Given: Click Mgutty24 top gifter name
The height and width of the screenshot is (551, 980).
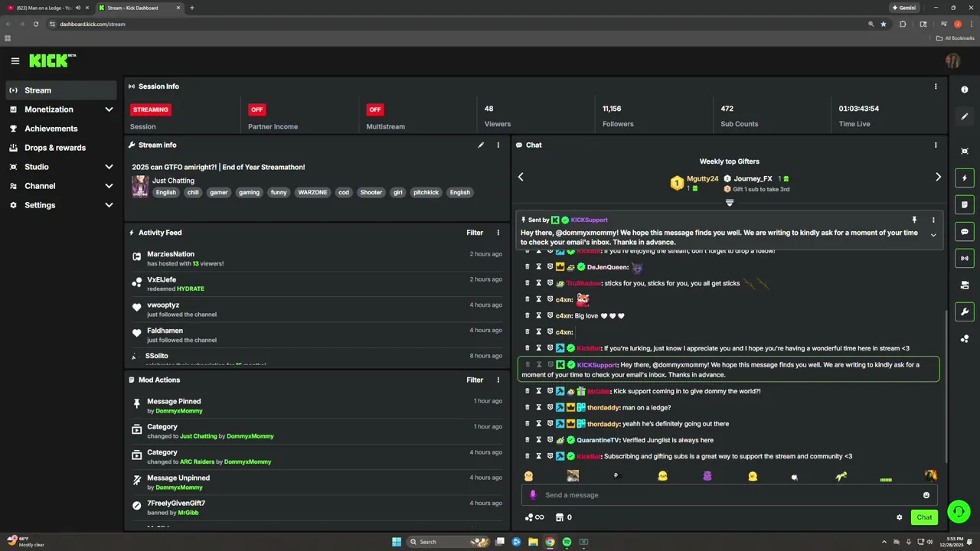Looking at the screenshot, I should [702, 178].
